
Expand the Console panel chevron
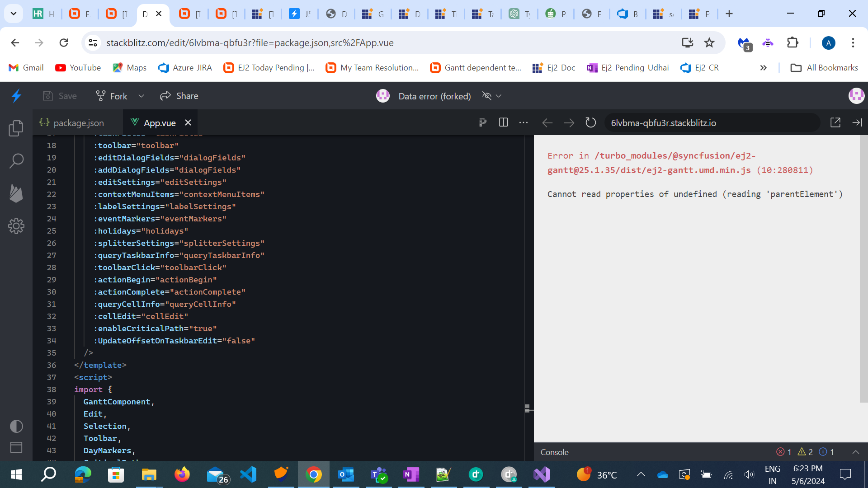click(855, 452)
